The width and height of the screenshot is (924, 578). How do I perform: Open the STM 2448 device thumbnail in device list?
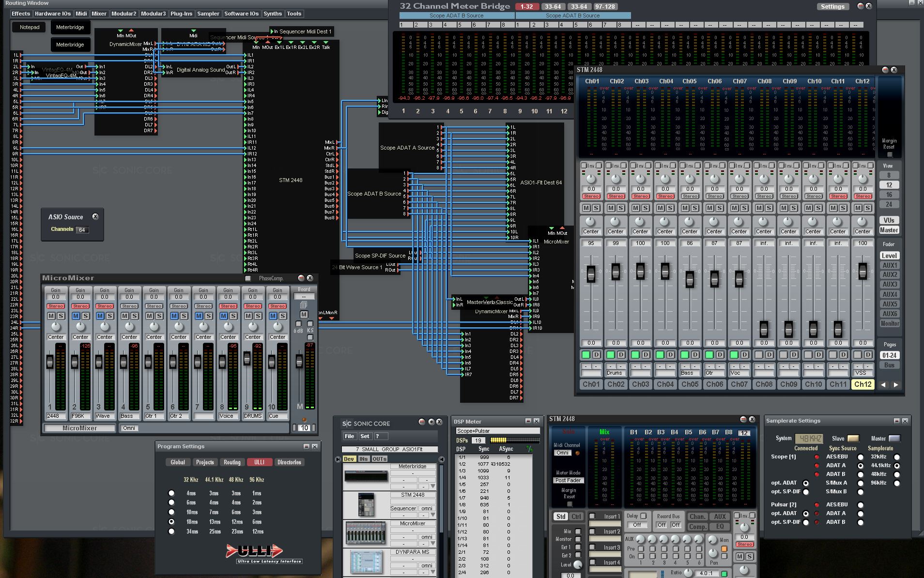pos(366,505)
